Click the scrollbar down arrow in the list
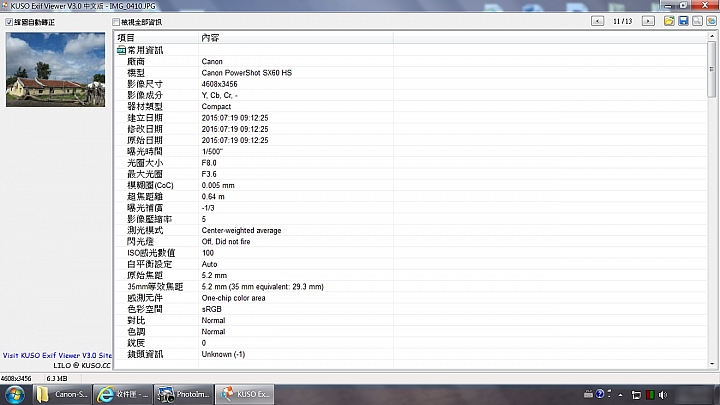The image size is (720, 405). (x=712, y=364)
